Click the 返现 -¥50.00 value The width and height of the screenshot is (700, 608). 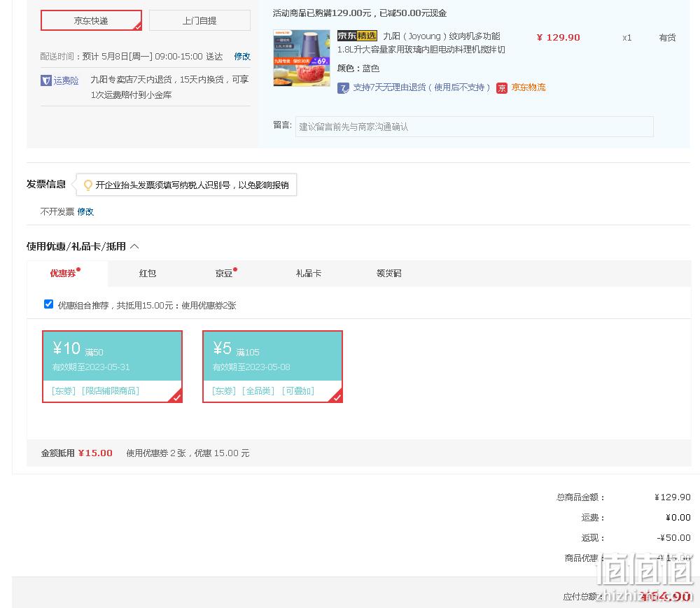(673, 538)
